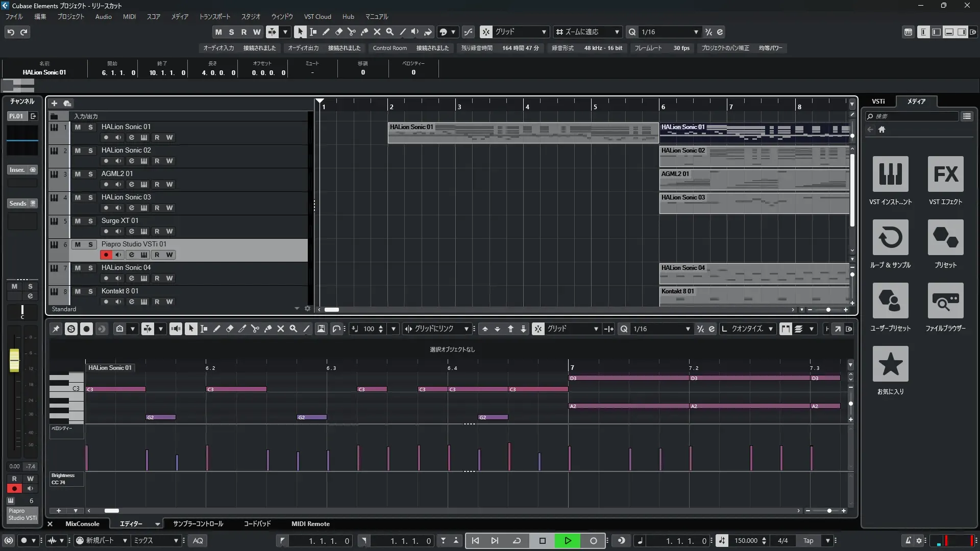Switch to the MixConsole tab
The width and height of the screenshot is (980, 551).
click(82, 524)
